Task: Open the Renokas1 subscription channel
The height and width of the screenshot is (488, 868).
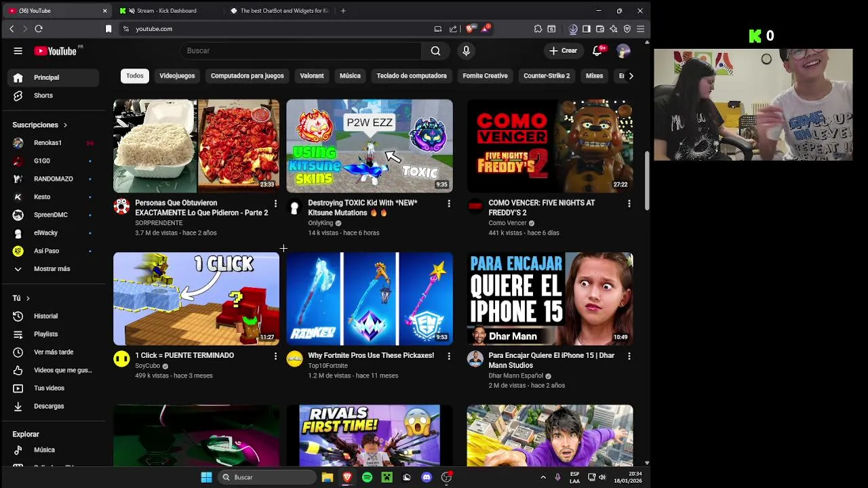Action: (x=54, y=143)
